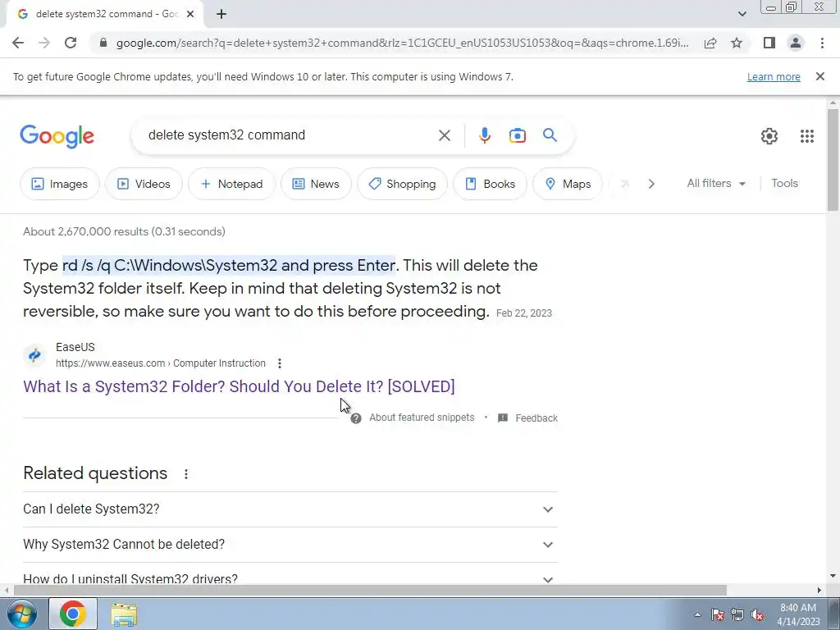The width and height of the screenshot is (840, 630).
Task: Reload the page with the refresh icon
Action: (x=71, y=43)
